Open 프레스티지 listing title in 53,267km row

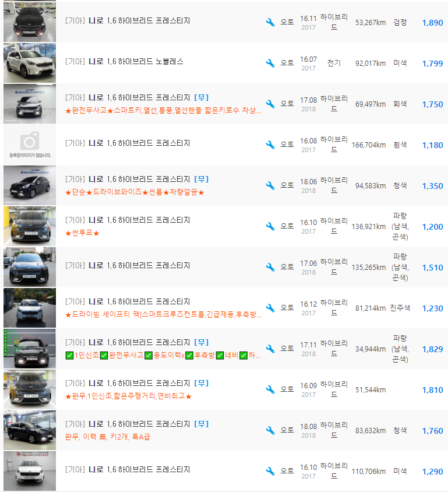tap(128, 21)
